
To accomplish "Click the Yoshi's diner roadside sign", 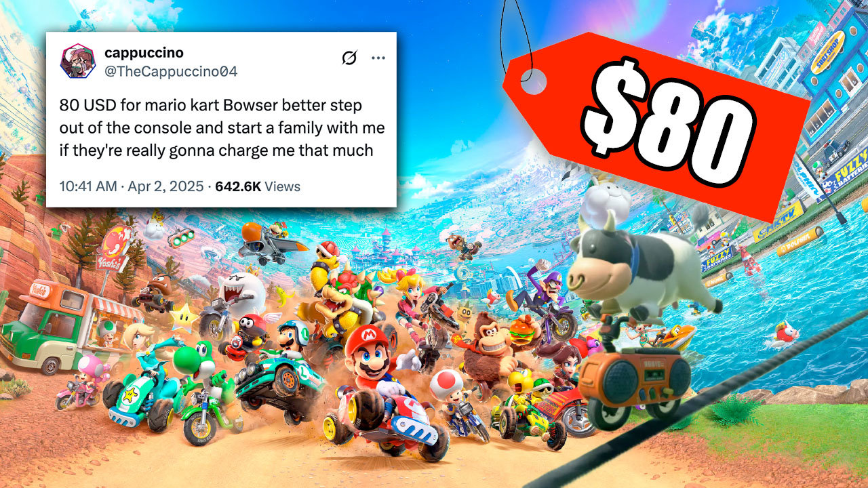I will tap(115, 249).
